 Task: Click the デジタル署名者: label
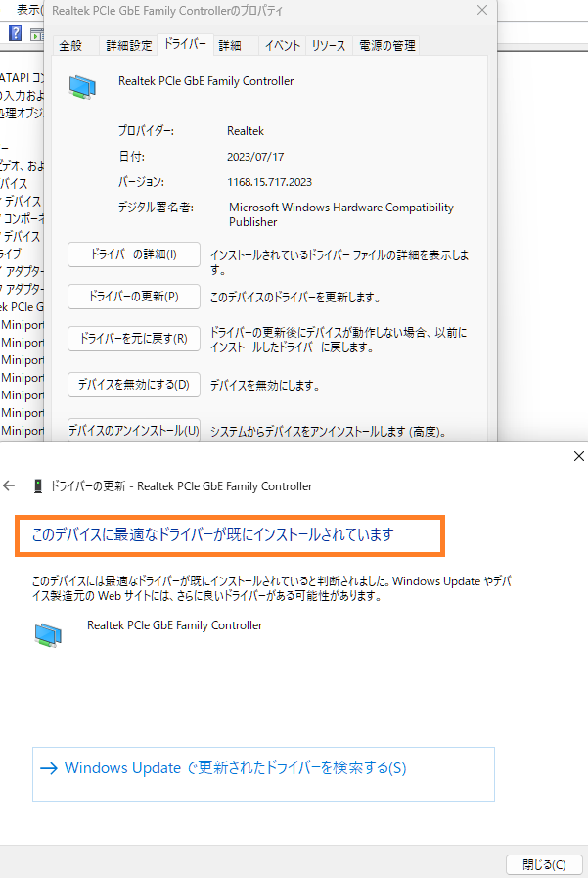[156, 208]
